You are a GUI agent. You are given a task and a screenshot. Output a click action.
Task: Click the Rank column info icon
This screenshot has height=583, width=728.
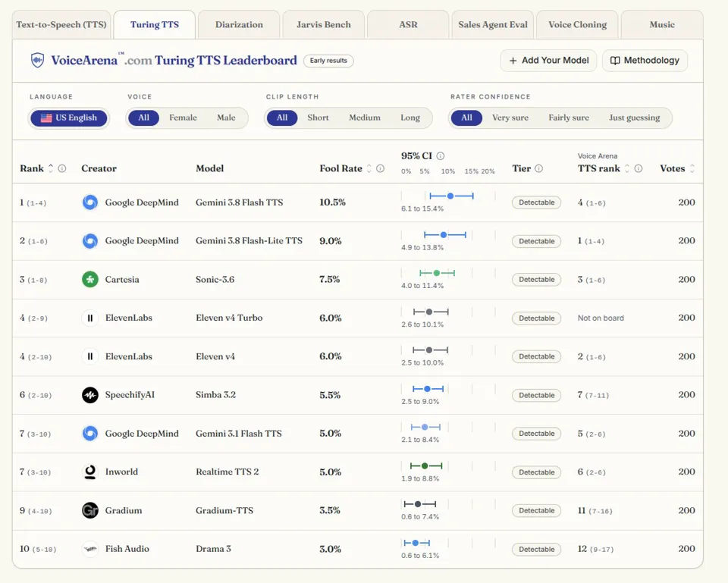pos(61,168)
